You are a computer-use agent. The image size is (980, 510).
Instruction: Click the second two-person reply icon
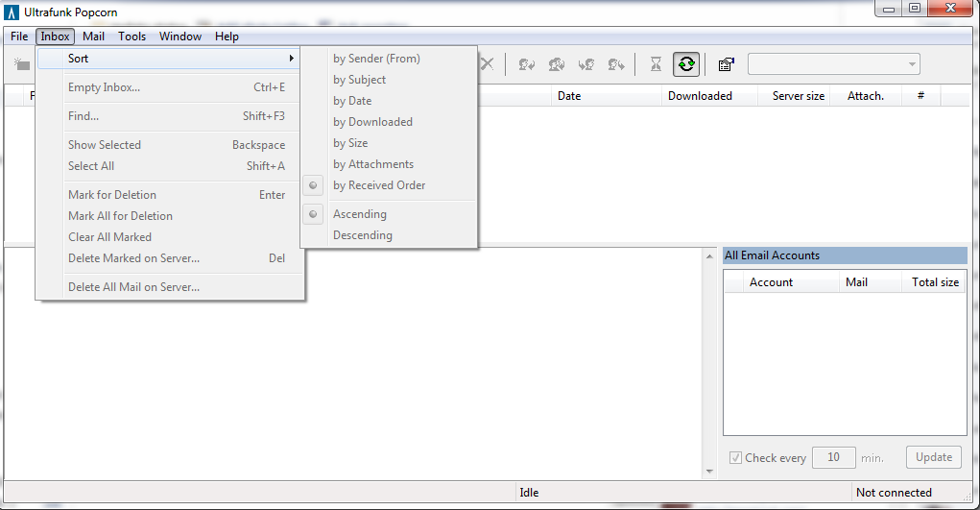[x=556, y=64]
